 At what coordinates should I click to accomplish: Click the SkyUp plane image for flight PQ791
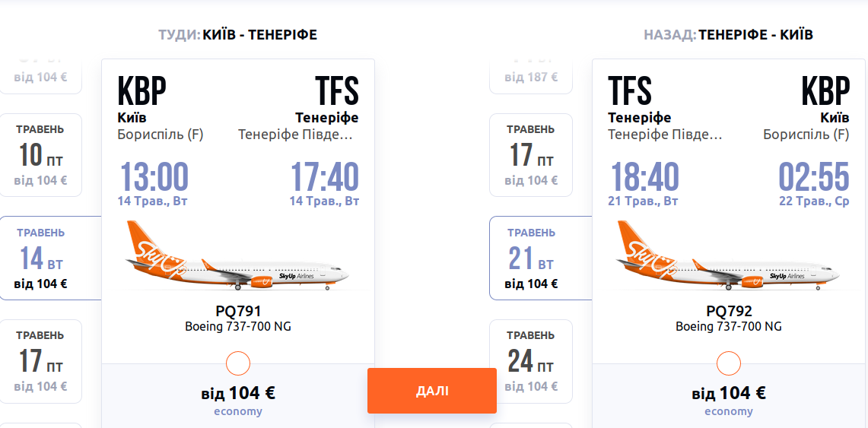click(238, 256)
